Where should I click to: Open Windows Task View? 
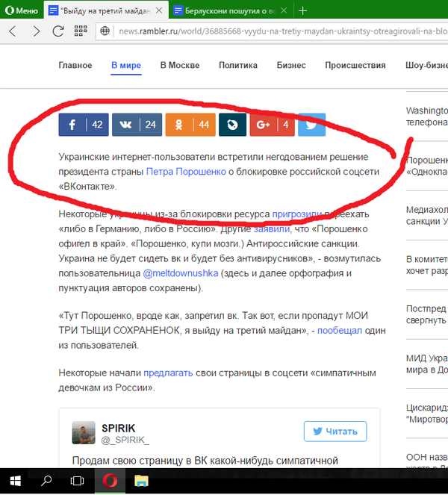point(76,482)
